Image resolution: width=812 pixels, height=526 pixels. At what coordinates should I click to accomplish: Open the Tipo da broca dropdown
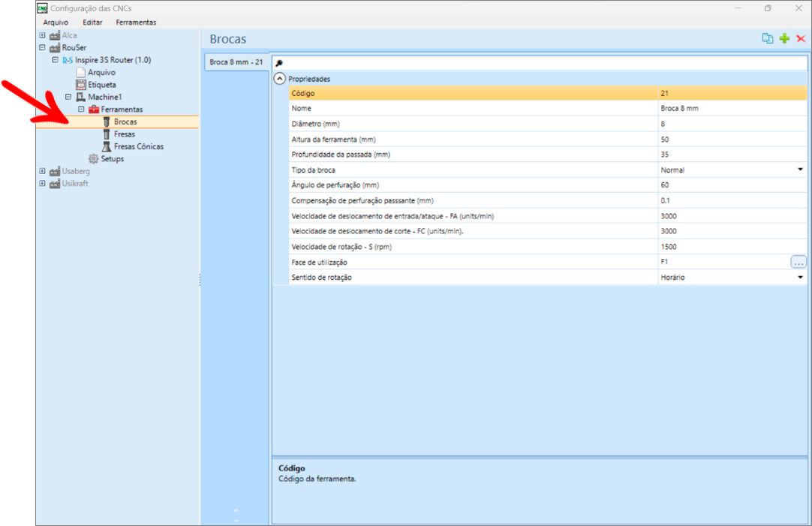pos(800,170)
